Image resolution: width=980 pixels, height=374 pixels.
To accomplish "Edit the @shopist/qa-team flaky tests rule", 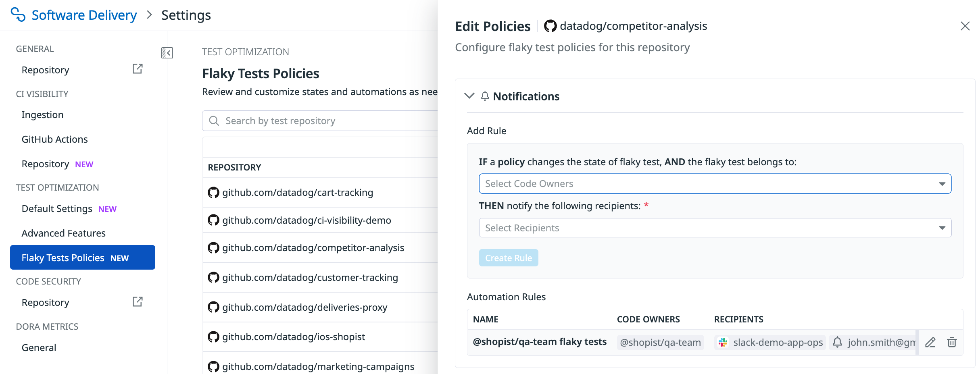I will click(930, 343).
